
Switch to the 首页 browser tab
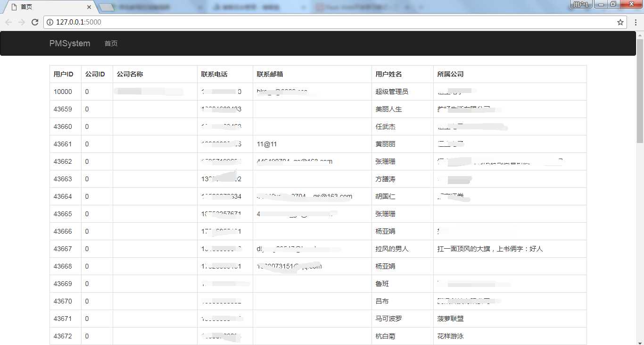[x=50, y=7]
